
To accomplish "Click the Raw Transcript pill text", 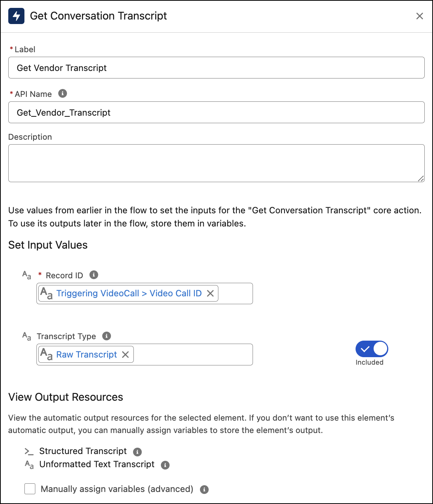I will (x=86, y=355).
